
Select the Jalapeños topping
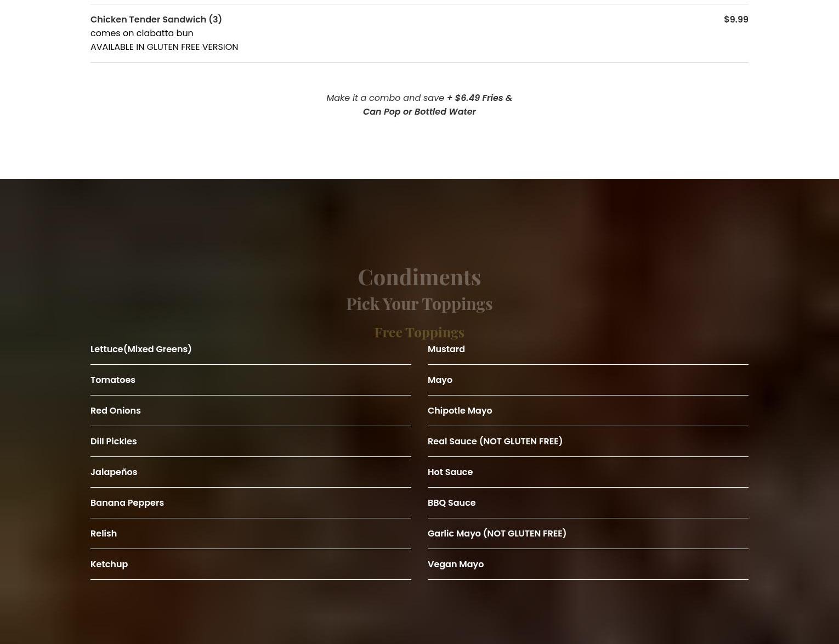pyautogui.click(x=114, y=472)
